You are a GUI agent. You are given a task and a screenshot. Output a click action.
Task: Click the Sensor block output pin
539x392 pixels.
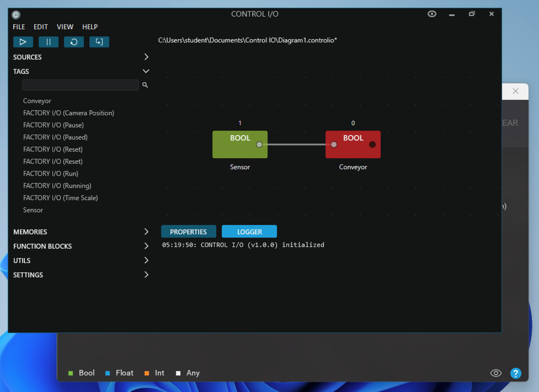(x=259, y=144)
